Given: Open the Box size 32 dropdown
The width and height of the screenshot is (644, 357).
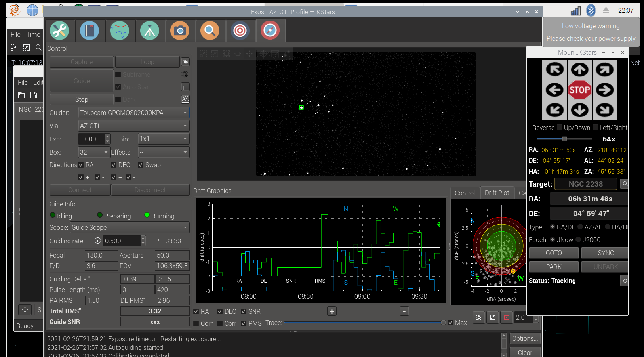Looking at the screenshot, I should [94, 152].
